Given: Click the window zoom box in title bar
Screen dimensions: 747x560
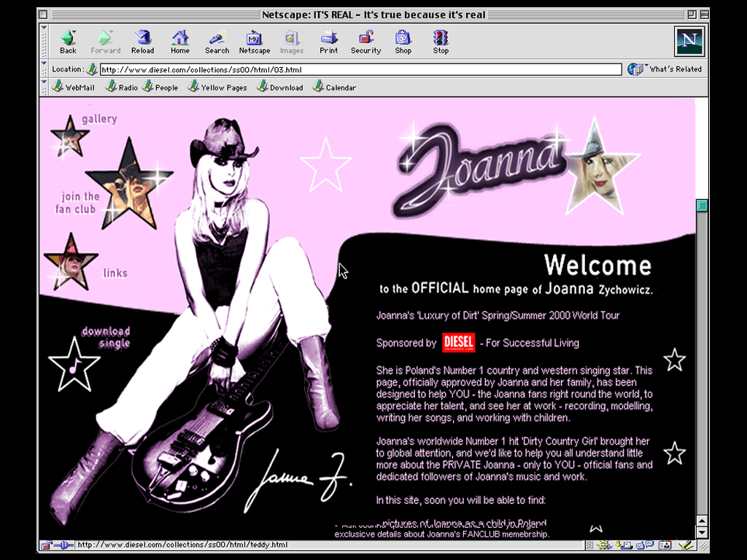Looking at the screenshot, I should (x=692, y=15).
